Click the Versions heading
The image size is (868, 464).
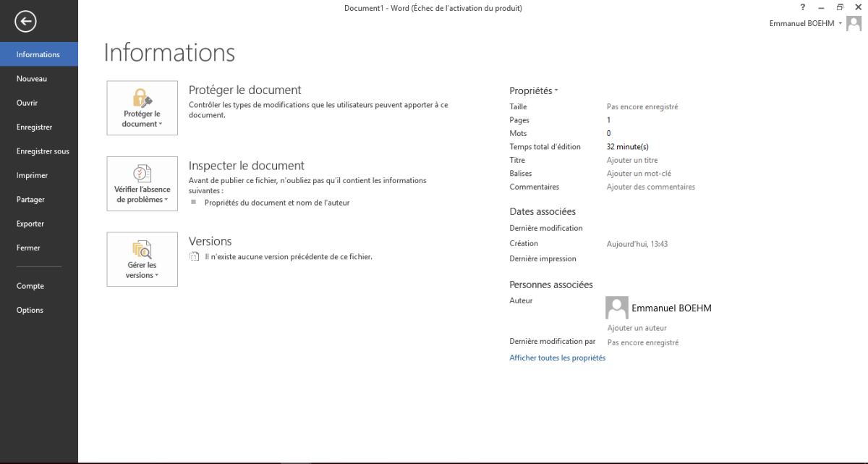tap(210, 241)
